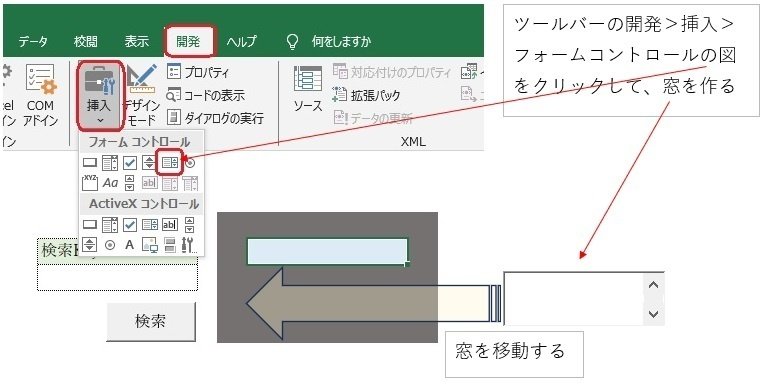Screen dimensions: 765x390
Task: Switch to the 校閲 tab
Action: (86, 41)
